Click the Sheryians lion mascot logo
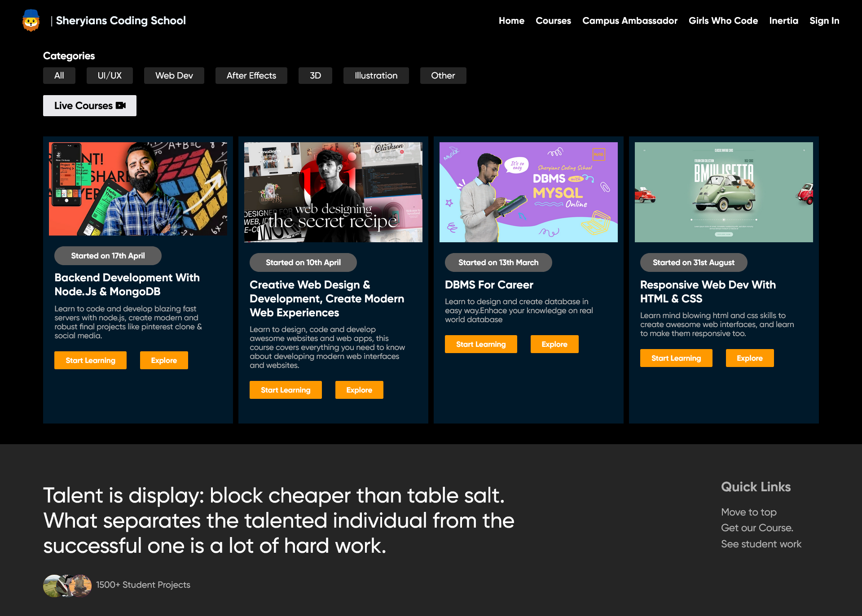The height and width of the screenshot is (616, 862). coord(31,21)
